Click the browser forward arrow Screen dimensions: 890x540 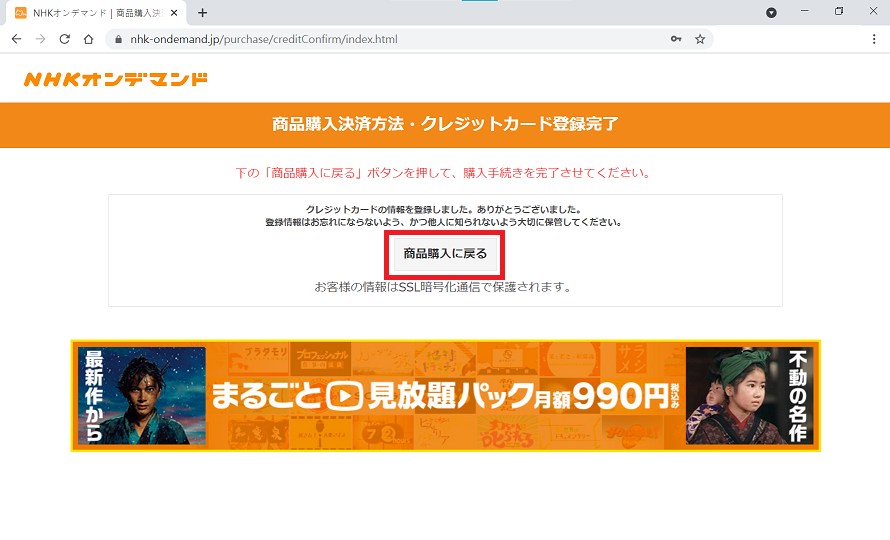tap(40, 39)
